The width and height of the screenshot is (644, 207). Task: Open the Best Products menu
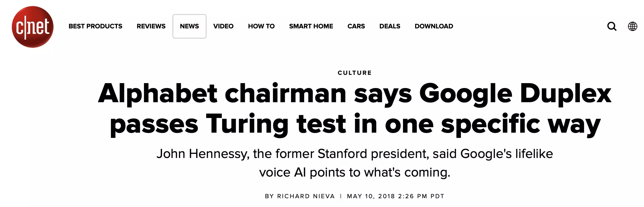[95, 26]
